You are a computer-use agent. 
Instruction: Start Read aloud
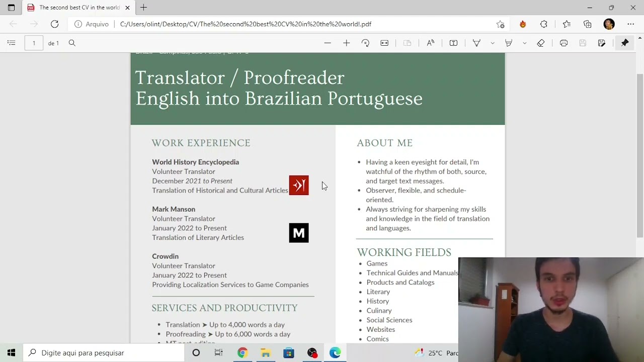coord(431,43)
